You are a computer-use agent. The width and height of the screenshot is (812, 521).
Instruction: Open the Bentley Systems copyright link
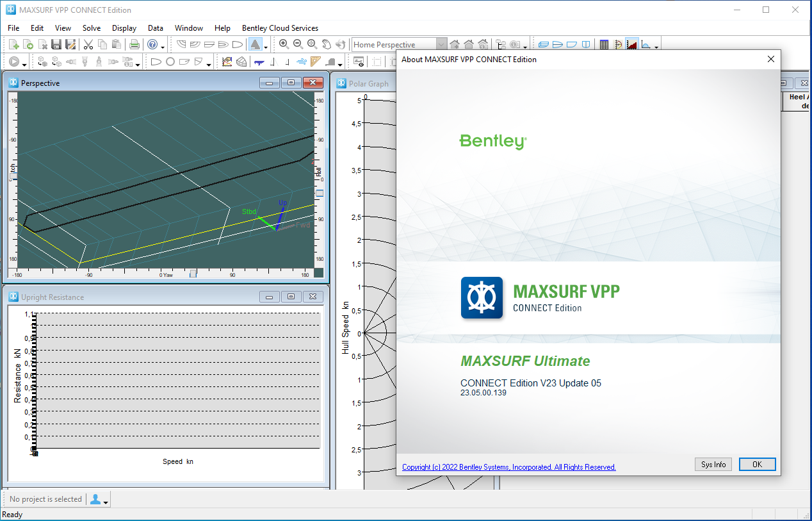coord(509,467)
